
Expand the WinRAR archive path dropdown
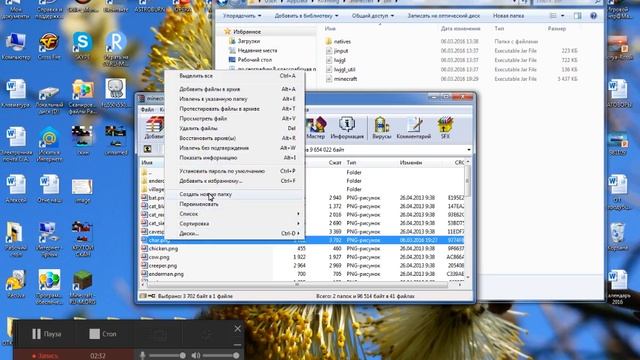click(469, 149)
